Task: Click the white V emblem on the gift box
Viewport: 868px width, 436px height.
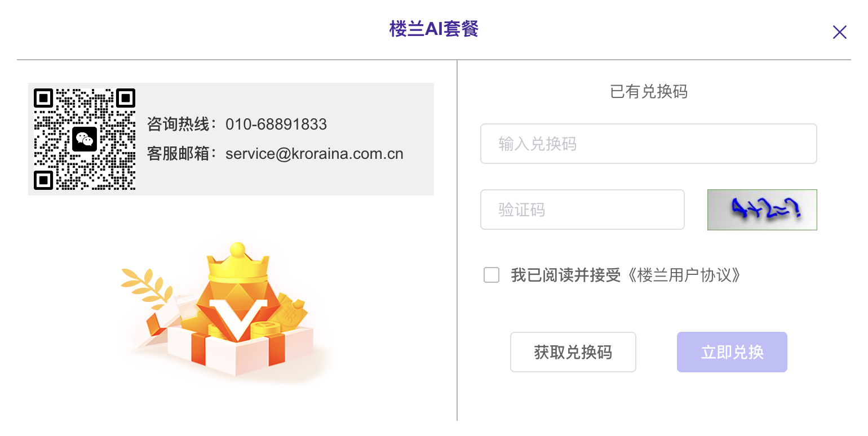Action: coord(237,317)
